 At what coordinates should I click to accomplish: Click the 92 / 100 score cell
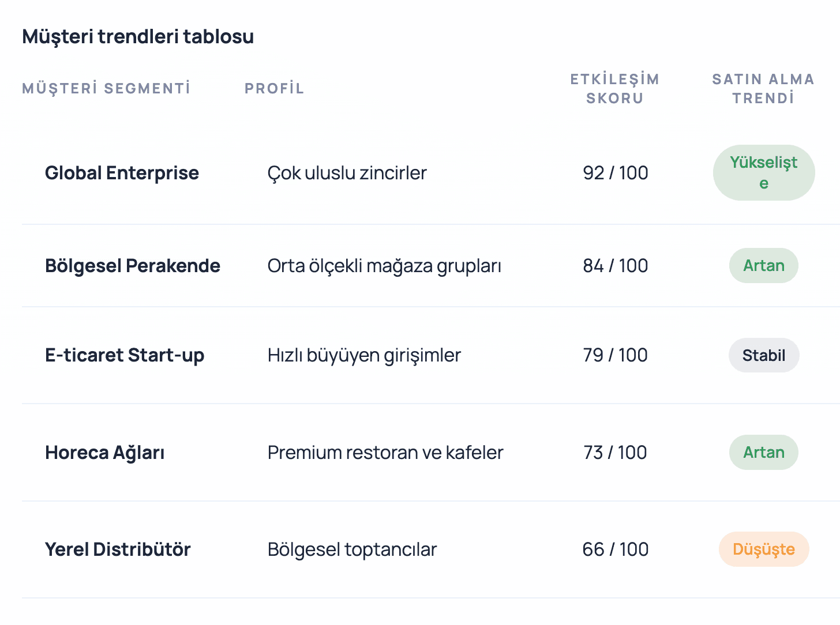(x=616, y=173)
